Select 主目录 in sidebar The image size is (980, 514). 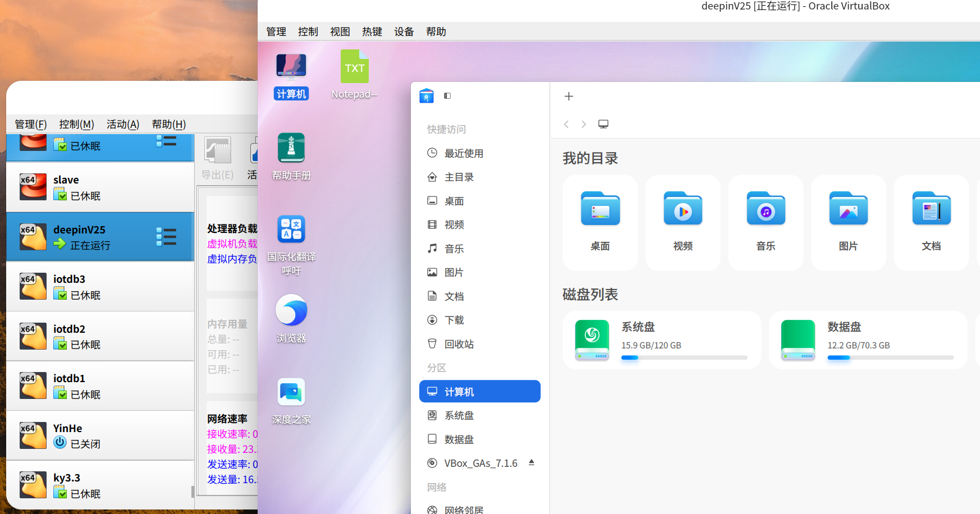[x=480, y=177]
